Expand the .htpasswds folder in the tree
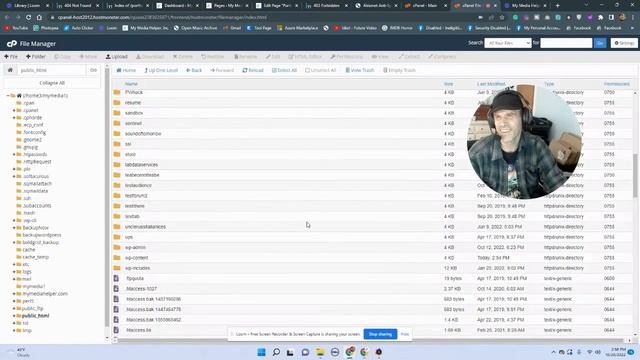640x360 pixels. 14,154
